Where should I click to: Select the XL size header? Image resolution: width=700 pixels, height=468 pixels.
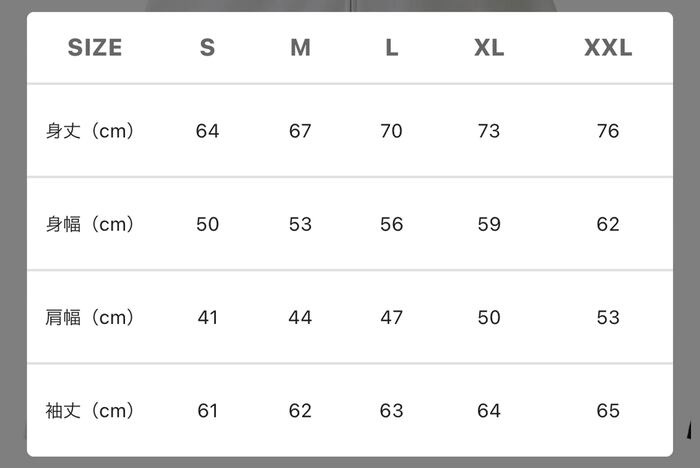489,48
